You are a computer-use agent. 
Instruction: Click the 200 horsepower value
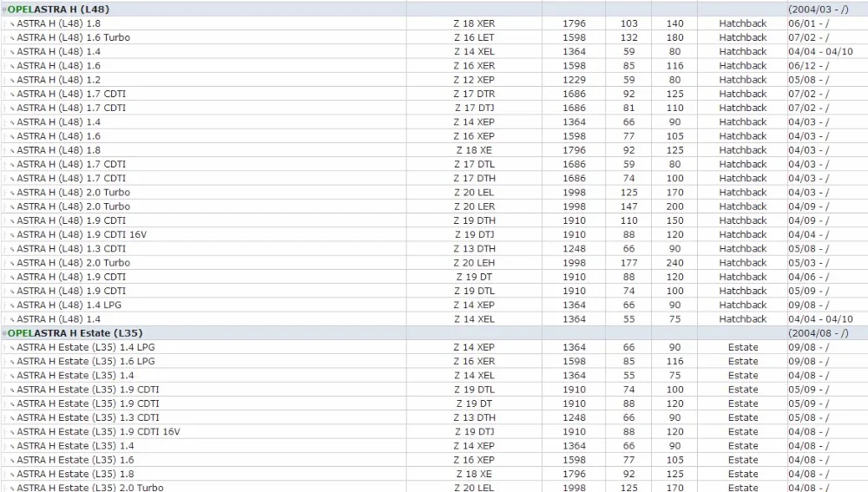(x=674, y=207)
